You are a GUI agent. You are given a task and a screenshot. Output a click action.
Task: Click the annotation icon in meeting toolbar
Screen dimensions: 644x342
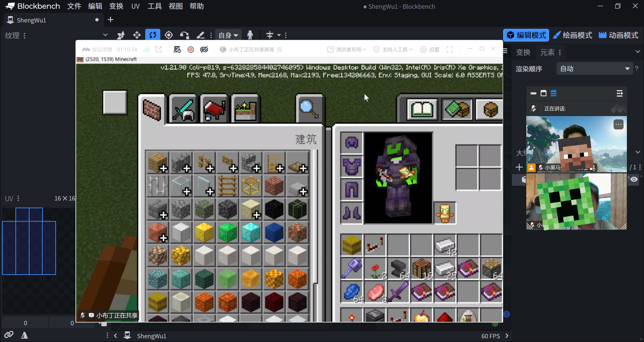point(177,50)
